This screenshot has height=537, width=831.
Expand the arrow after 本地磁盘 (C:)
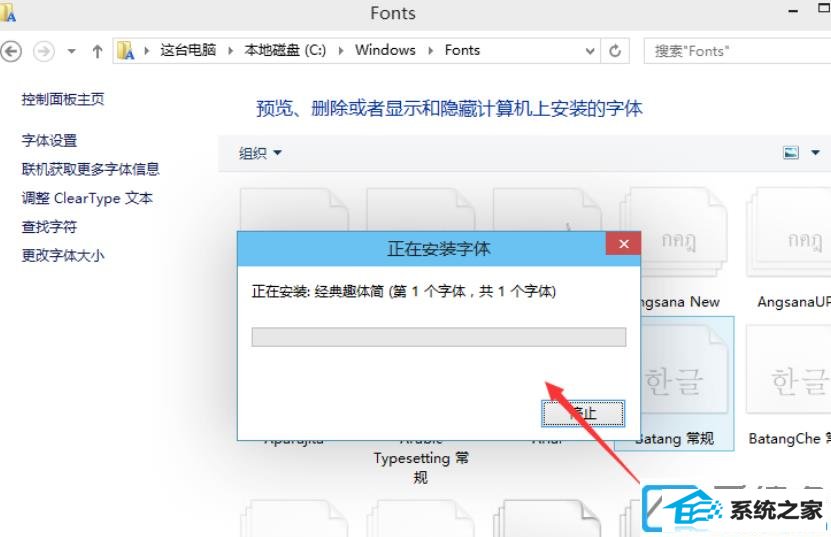(x=341, y=50)
